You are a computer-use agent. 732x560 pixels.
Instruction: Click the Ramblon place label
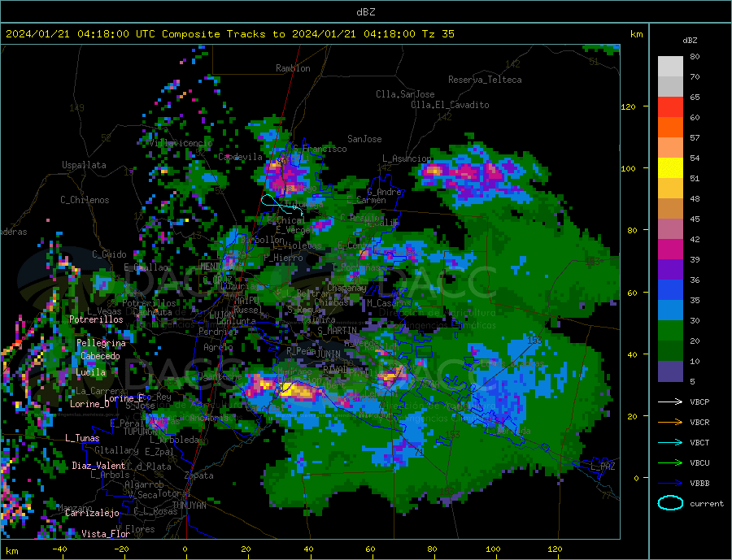click(293, 68)
